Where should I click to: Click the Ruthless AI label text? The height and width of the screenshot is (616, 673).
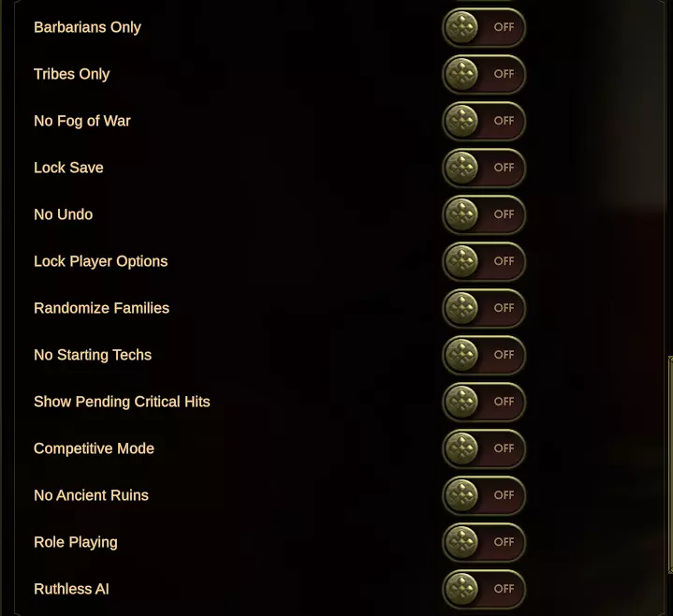pyautogui.click(x=71, y=589)
